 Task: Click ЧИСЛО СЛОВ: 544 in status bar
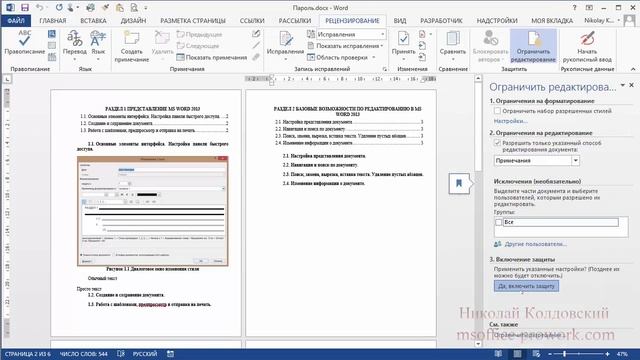83,354
